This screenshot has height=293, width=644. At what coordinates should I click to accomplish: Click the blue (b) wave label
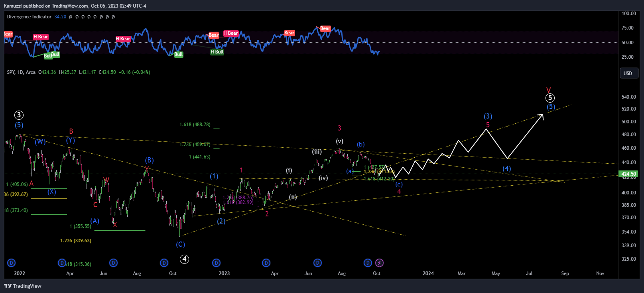pyautogui.click(x=361, y=145)
